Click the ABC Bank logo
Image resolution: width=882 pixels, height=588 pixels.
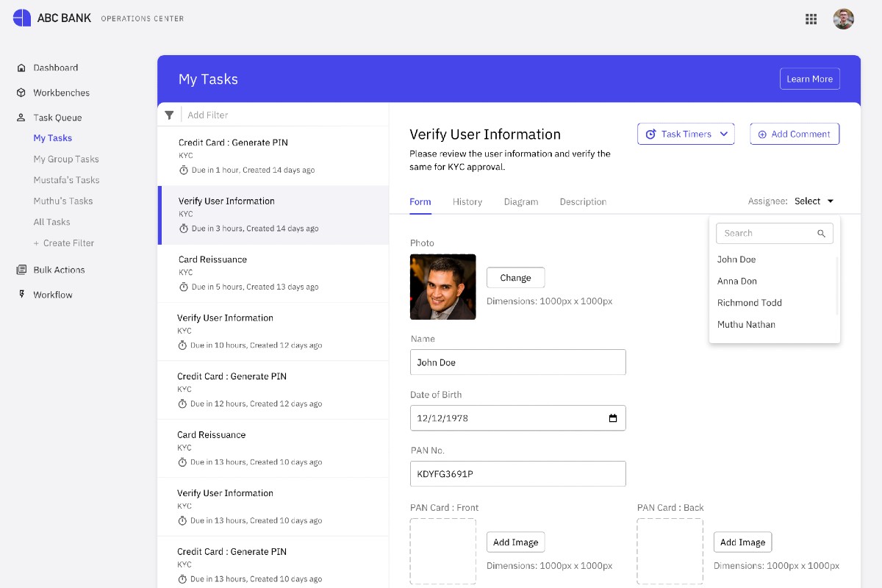pyautogui.click(x=22, y=18)
